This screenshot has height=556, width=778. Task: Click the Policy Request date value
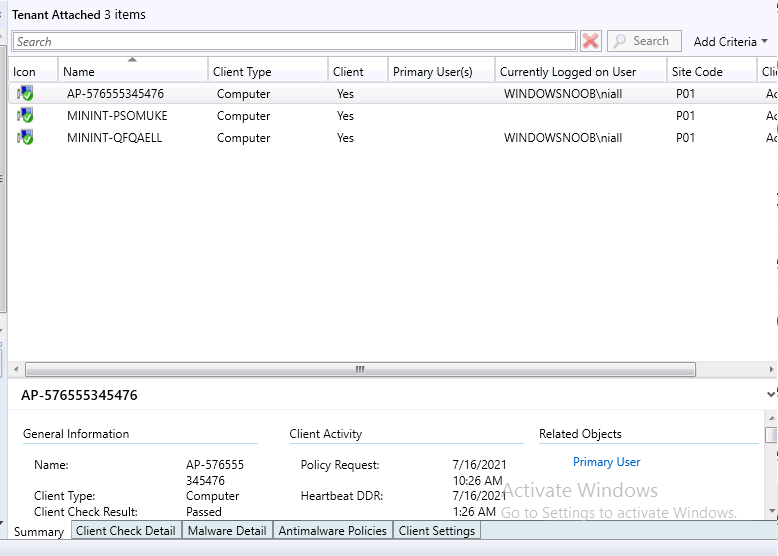coord(479,472)
